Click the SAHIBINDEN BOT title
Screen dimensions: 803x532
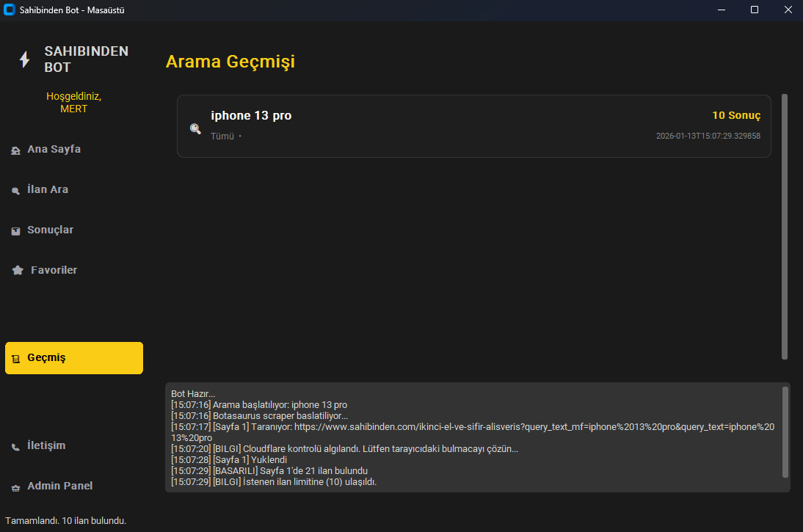pyautogui.click(x=86, y=59)
